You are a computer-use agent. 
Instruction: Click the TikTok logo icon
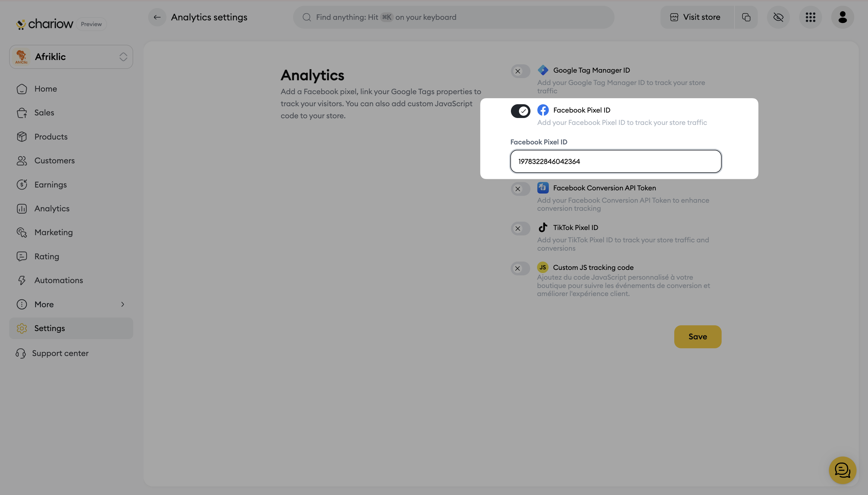tap(543, 227)
